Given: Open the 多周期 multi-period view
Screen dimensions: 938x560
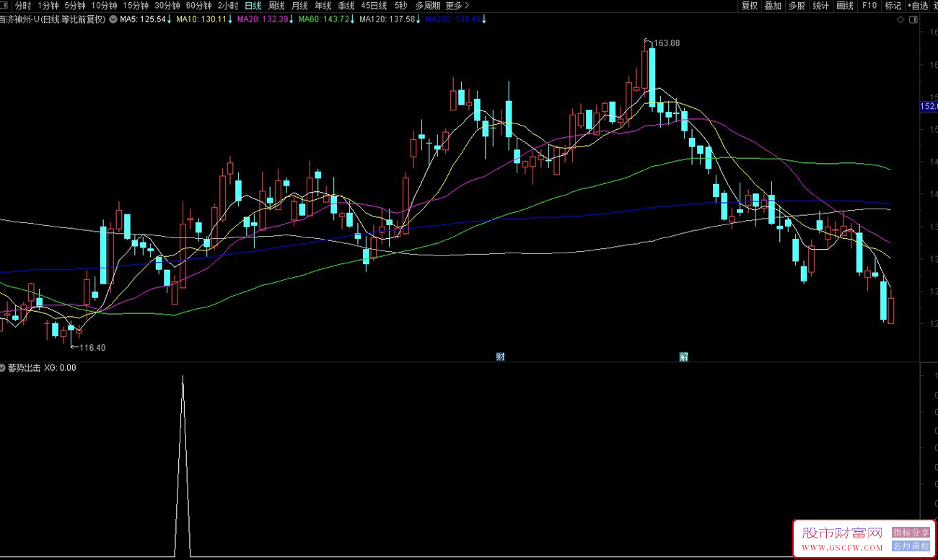Looking at the screenshot, I should click(x=427, y=6).
